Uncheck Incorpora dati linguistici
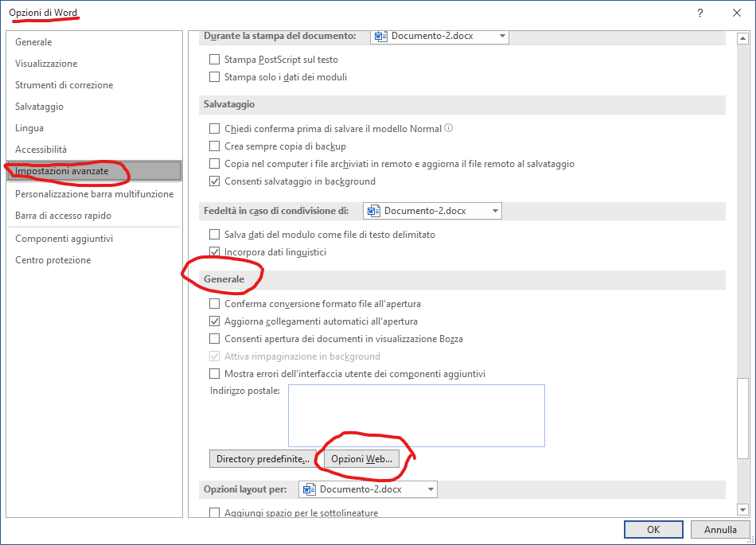 (x=215, y=252)
